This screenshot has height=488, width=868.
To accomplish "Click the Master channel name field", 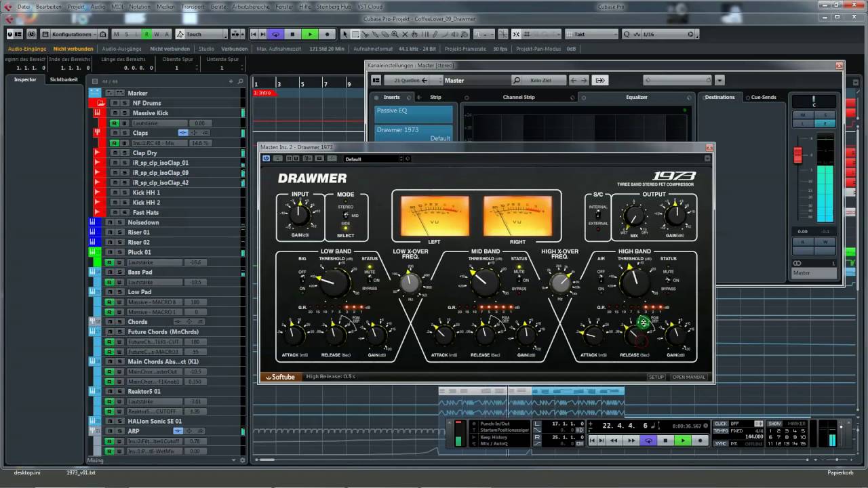I will (815, 273).
